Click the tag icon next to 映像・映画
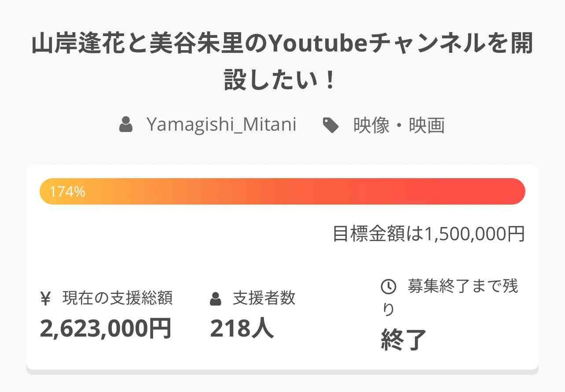Viewport: 565px width, 392px height. 331,125
